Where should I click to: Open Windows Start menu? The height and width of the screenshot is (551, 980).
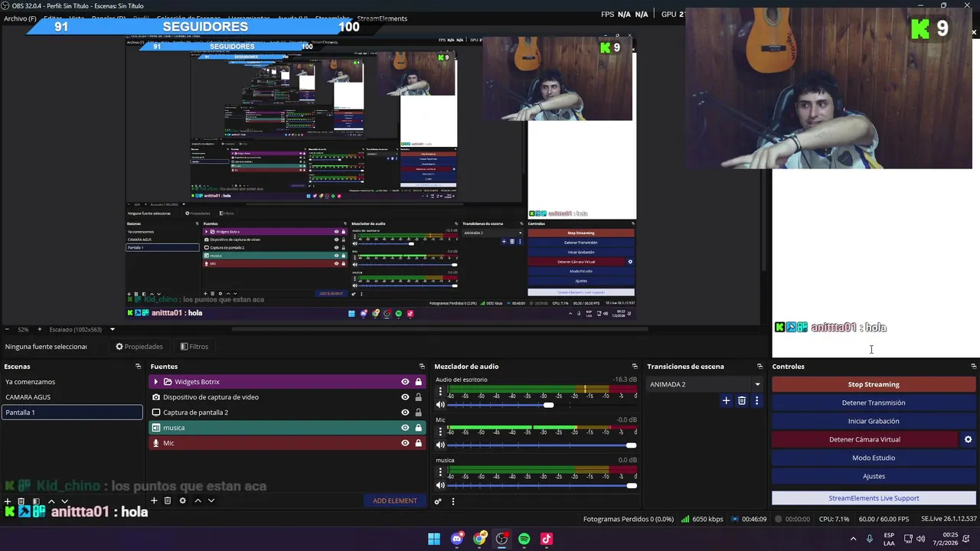click(x=434, y=539)
